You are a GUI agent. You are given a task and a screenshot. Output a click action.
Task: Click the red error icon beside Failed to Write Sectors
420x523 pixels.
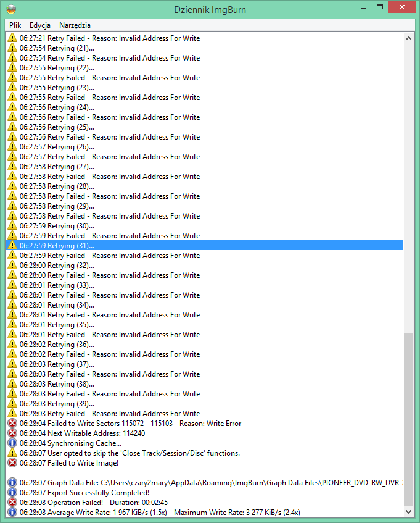click(x=12, y=423)
